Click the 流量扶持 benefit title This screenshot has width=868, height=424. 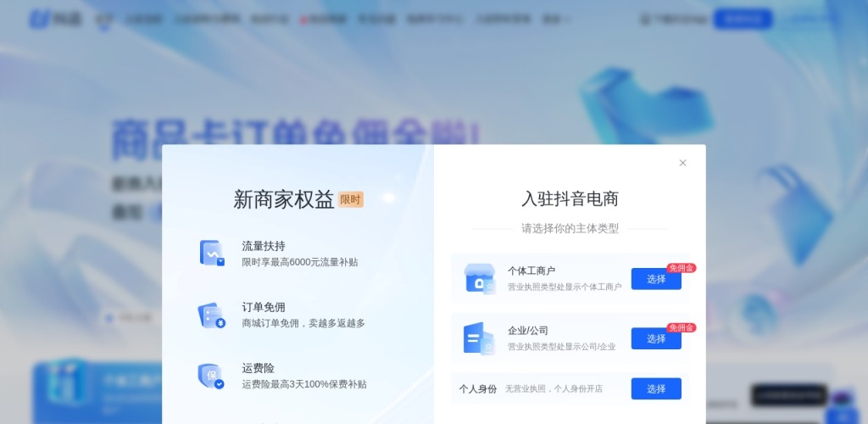[264, 246]
